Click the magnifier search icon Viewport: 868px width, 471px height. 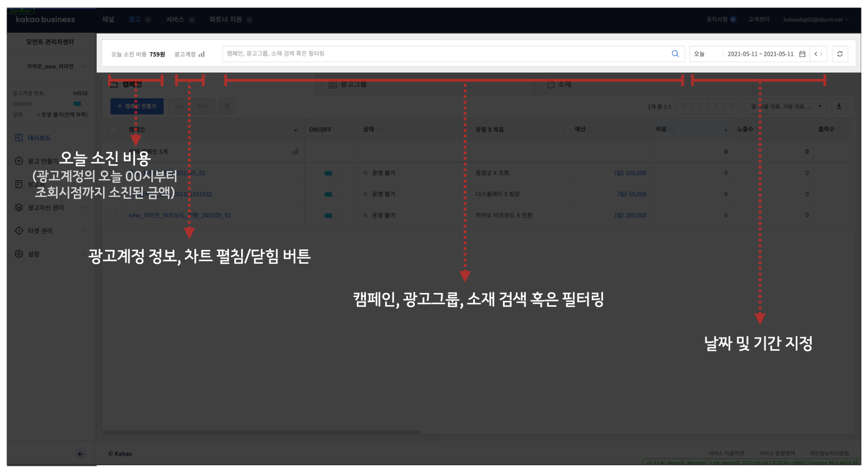tap(675, 54)
